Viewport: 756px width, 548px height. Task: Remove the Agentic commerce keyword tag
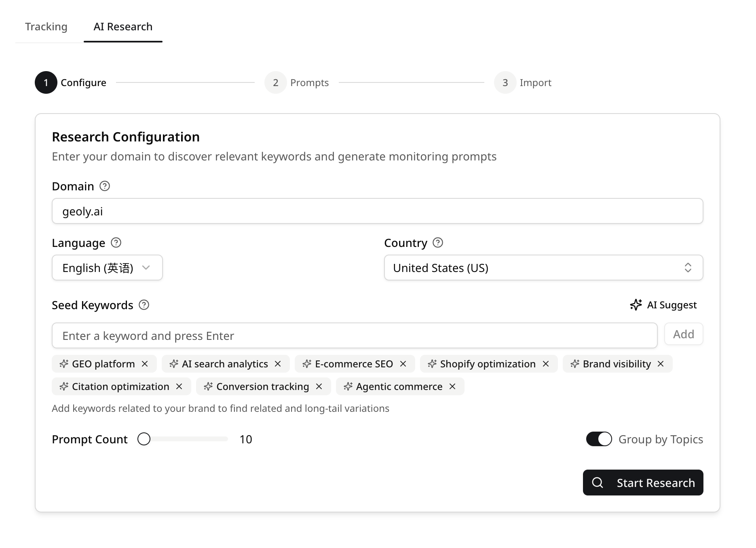452,386
